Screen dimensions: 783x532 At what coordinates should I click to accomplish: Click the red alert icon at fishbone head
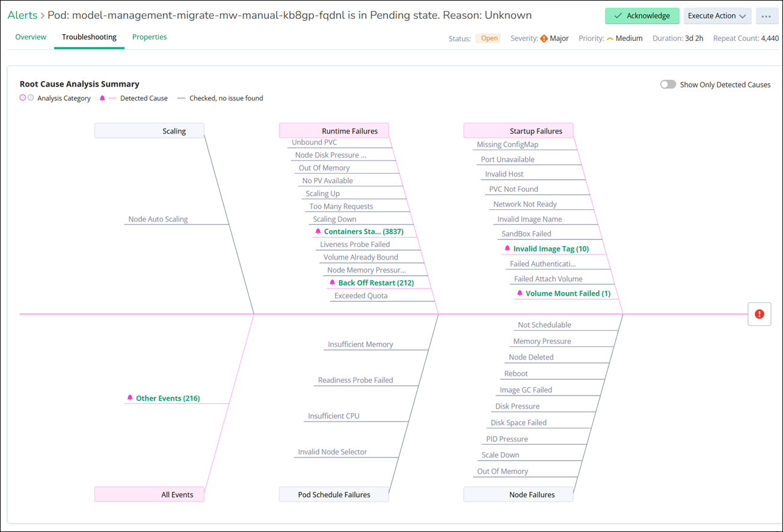pos(759,314)
